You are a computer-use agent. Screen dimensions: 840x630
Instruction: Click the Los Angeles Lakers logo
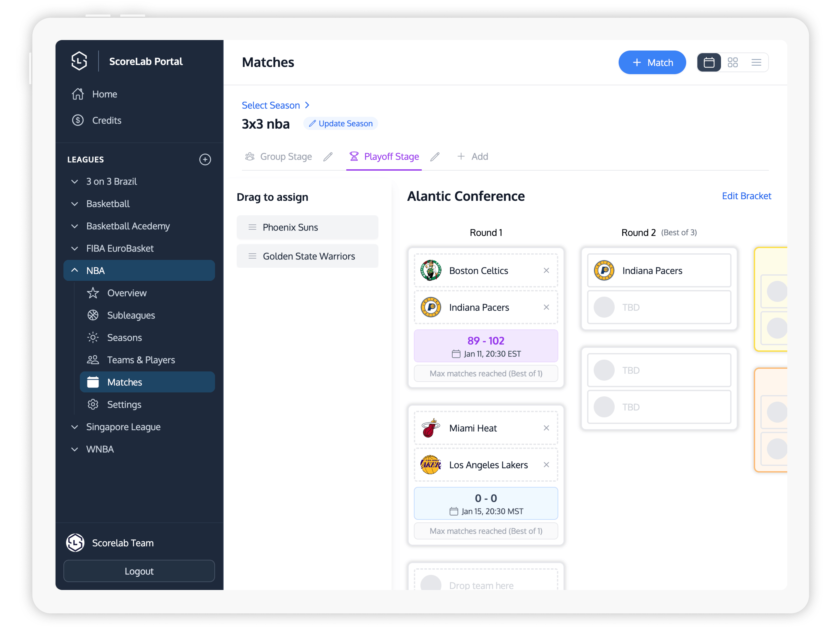(x=431, y=465)
